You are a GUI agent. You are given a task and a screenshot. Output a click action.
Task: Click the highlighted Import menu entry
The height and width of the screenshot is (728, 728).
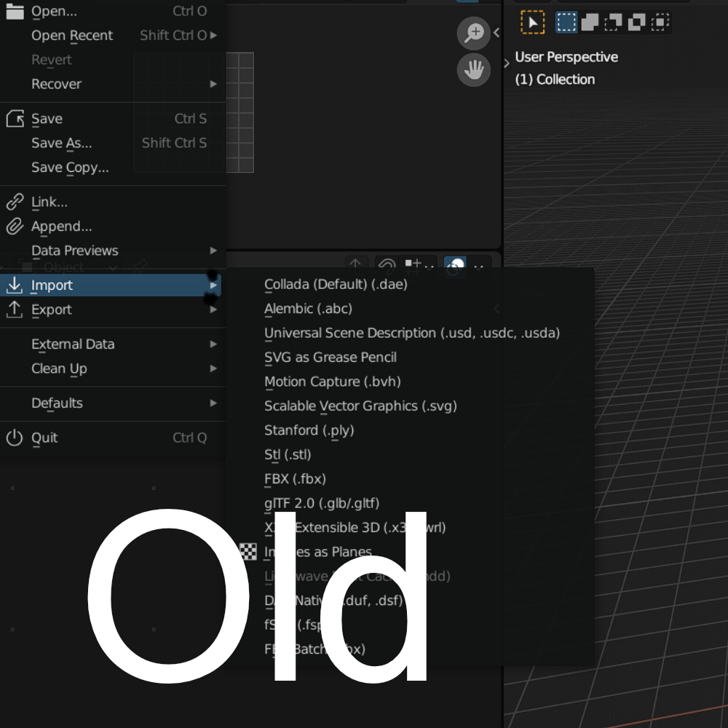click(x=111, y=285)
